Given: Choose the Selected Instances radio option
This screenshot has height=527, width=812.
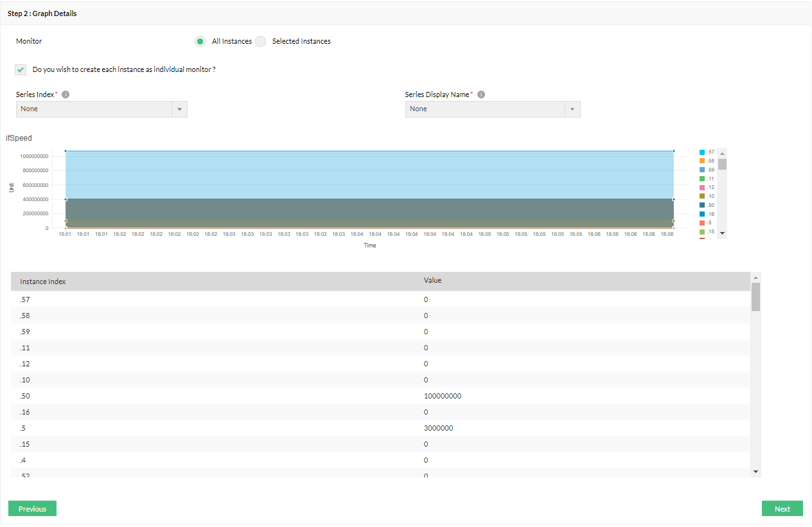Looking at the screenshot, I should tap(261, 41).
